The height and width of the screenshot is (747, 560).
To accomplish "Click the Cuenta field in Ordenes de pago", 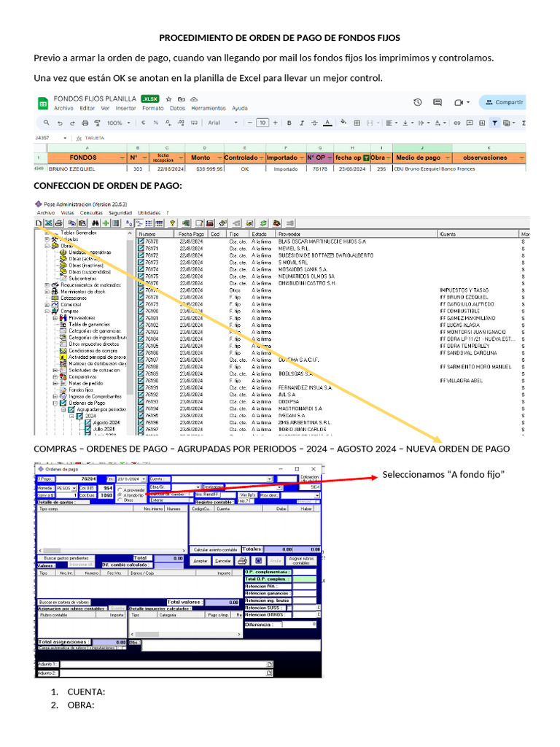I will click(222, 479).
